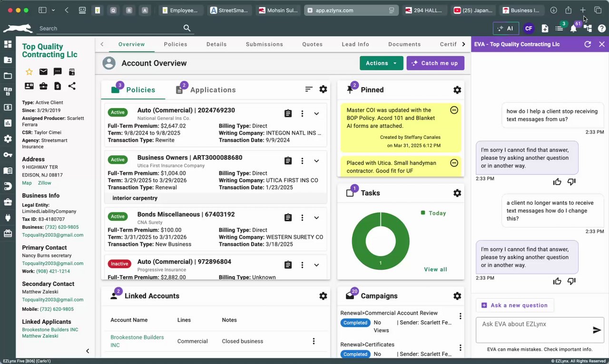609x364 pixels.
Task: Open Brookestone Builders INC in Linked Accounts table
Action: pos(137,341)
